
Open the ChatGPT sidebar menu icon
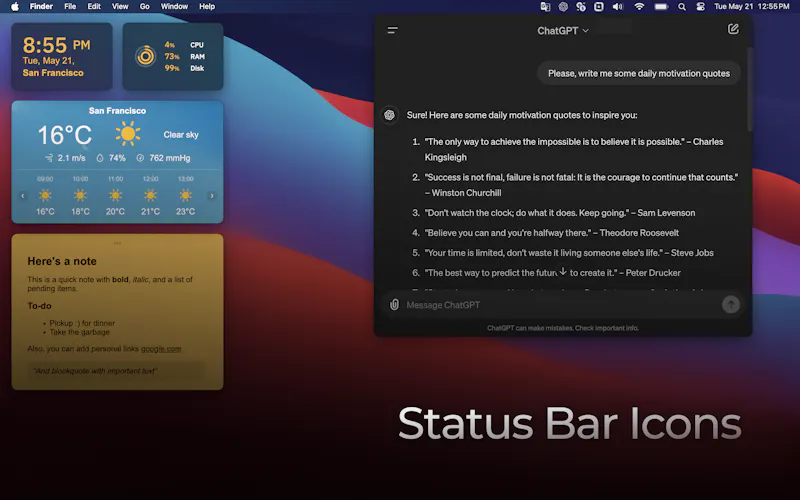[x=392, y=31]
